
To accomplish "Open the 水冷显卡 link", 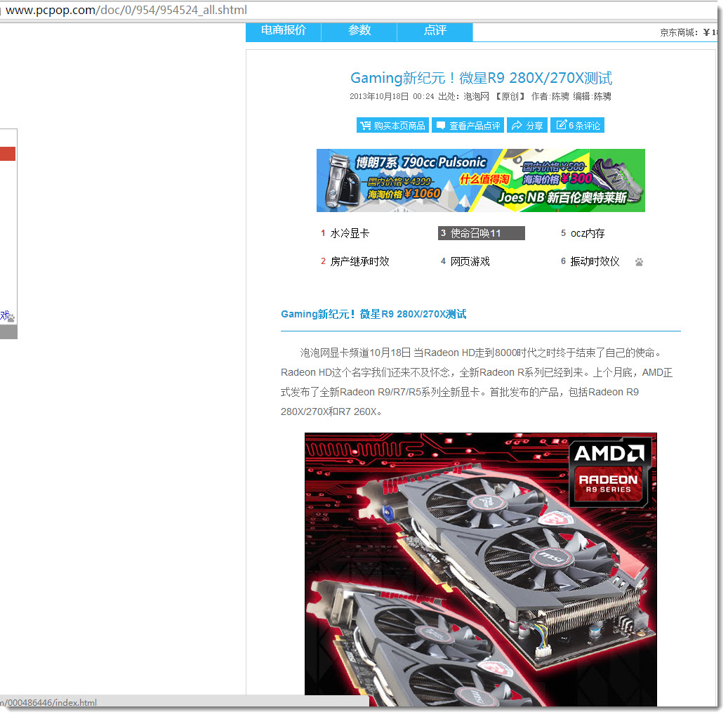I will (350, 234).
